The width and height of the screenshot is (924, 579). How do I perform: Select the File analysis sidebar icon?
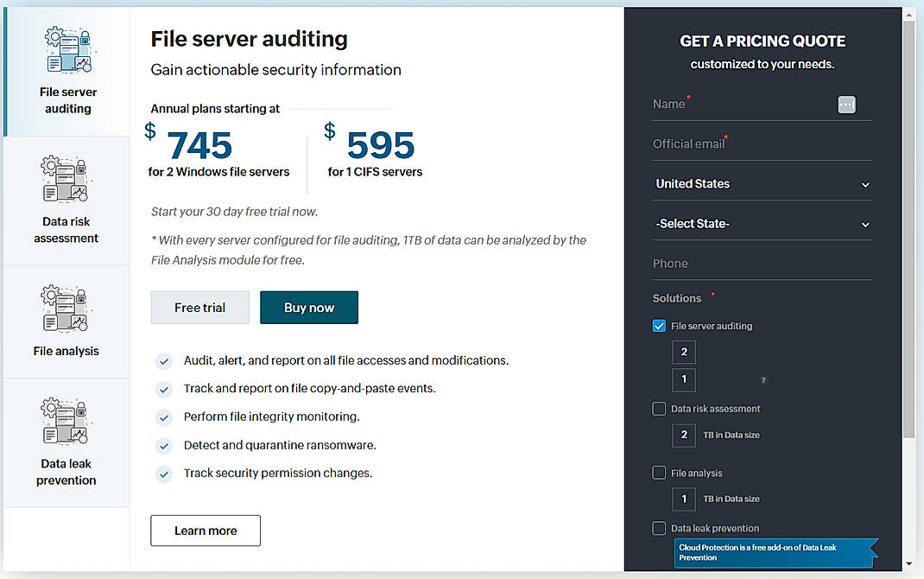pos(67,309)
